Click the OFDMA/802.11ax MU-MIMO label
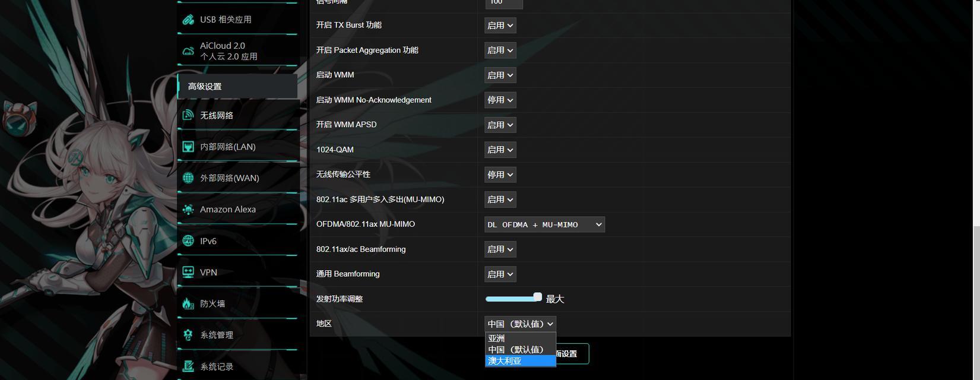The height and width of the screenshot is (380, 980). (x=366, y=224)
